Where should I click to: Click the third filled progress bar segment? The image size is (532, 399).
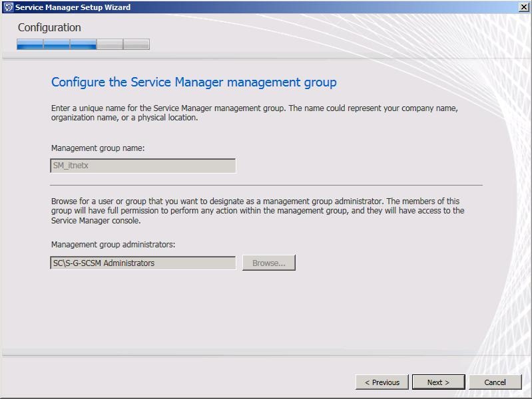(83, 45)
